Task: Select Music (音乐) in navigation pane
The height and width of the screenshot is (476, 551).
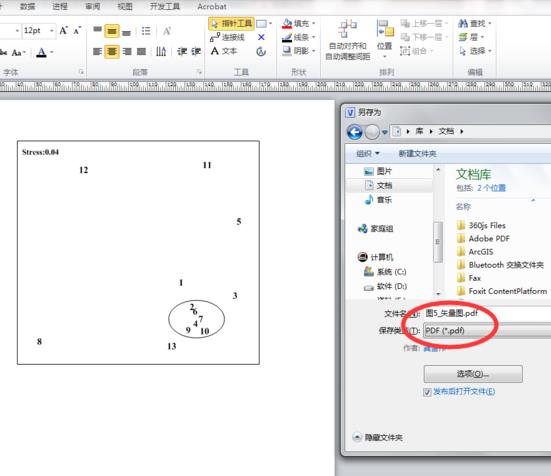Action: [x=378, y=200]
